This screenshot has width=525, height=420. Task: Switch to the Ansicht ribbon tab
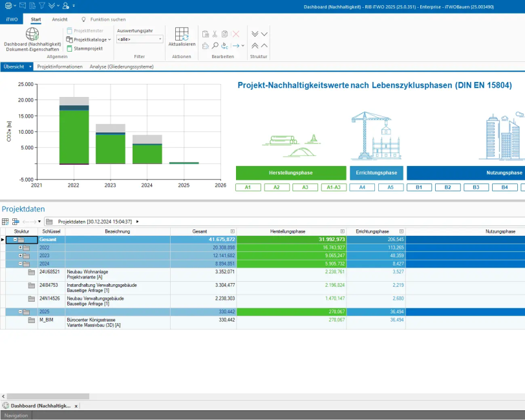59,19
